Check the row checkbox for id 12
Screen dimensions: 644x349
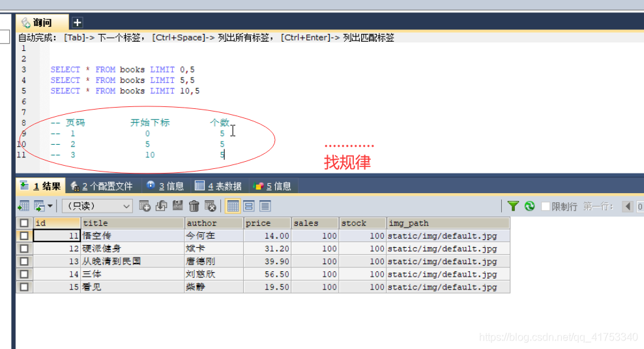tap(24, 249)
